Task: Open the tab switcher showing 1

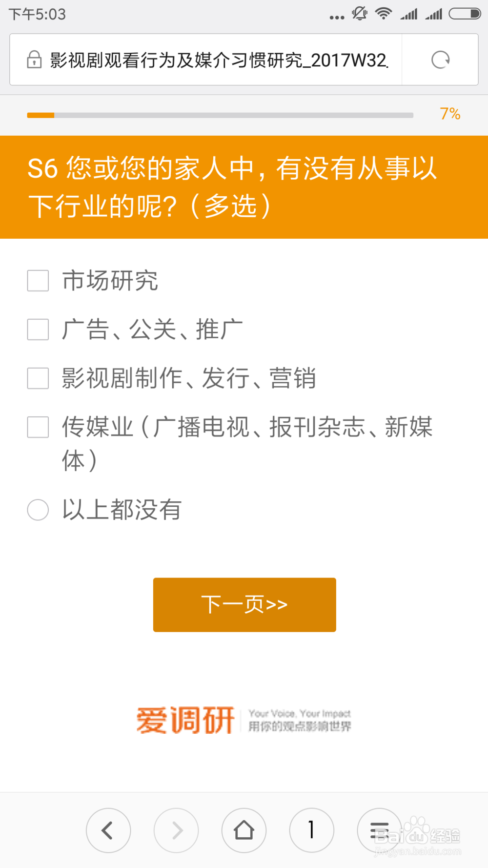Action: pos(312,830)
